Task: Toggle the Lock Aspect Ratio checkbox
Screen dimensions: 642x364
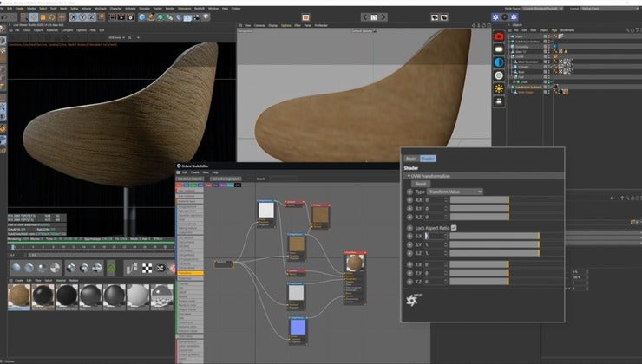Action: (x=454, y=228)
